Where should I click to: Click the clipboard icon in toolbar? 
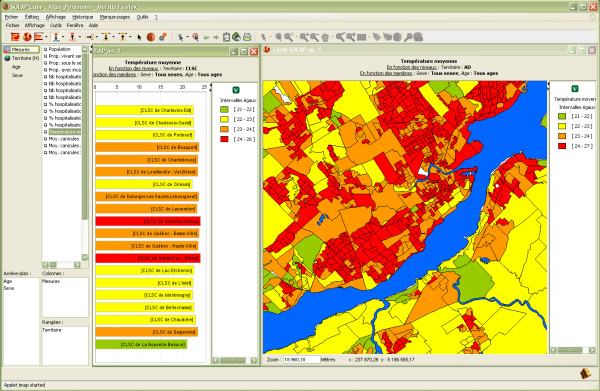point(227,37)
